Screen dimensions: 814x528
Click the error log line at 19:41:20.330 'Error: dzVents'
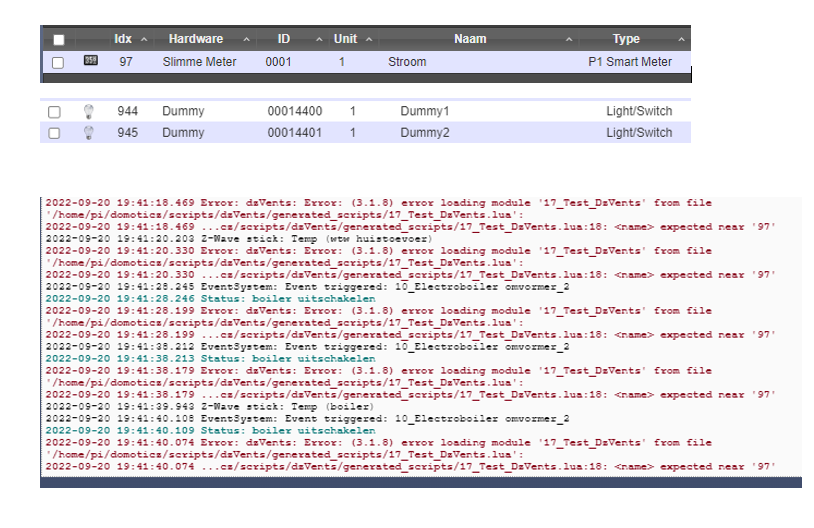pos(378,251)
